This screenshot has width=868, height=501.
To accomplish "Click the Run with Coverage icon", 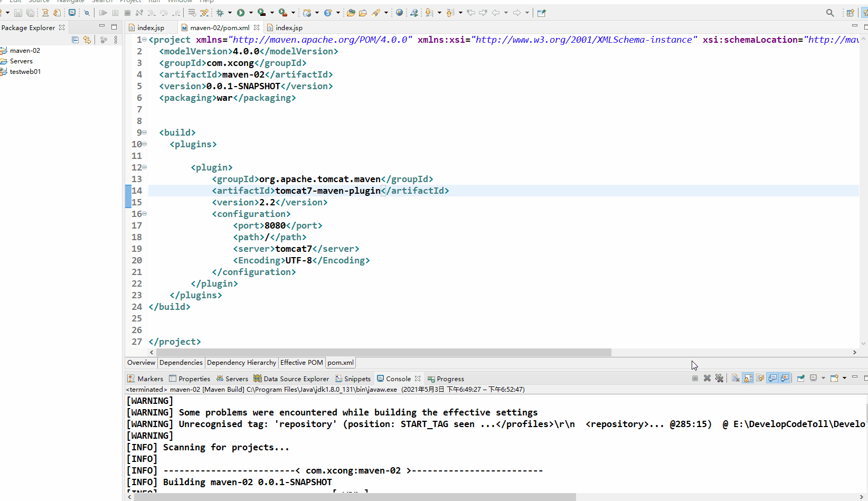I will 261,13.
